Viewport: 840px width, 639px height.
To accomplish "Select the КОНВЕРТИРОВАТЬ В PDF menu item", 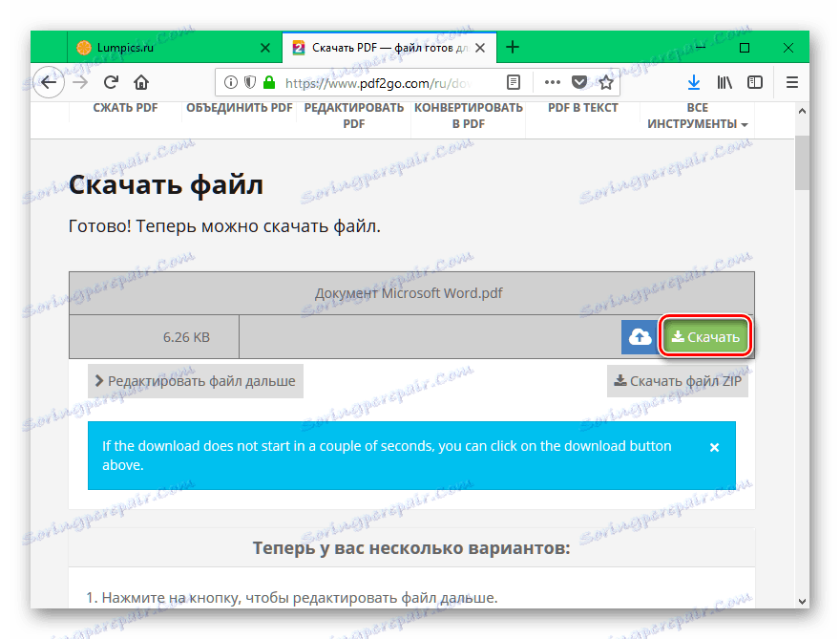I will pos(467,115).
